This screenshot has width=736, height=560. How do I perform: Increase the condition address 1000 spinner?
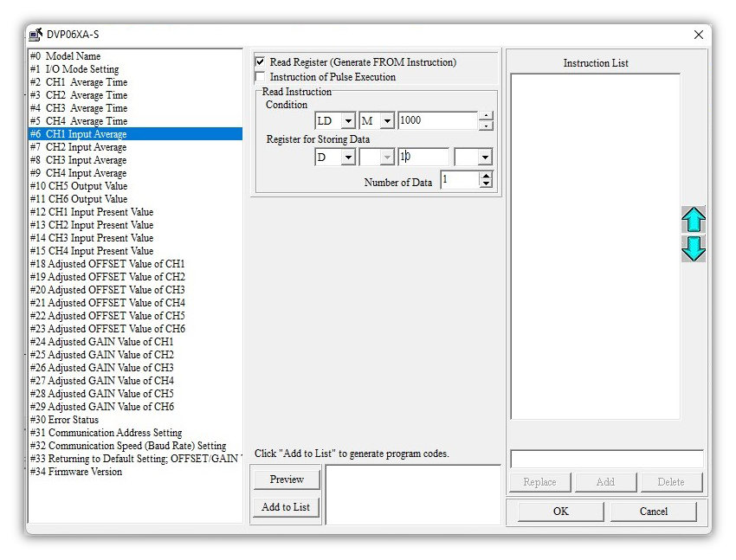[486, 116]
